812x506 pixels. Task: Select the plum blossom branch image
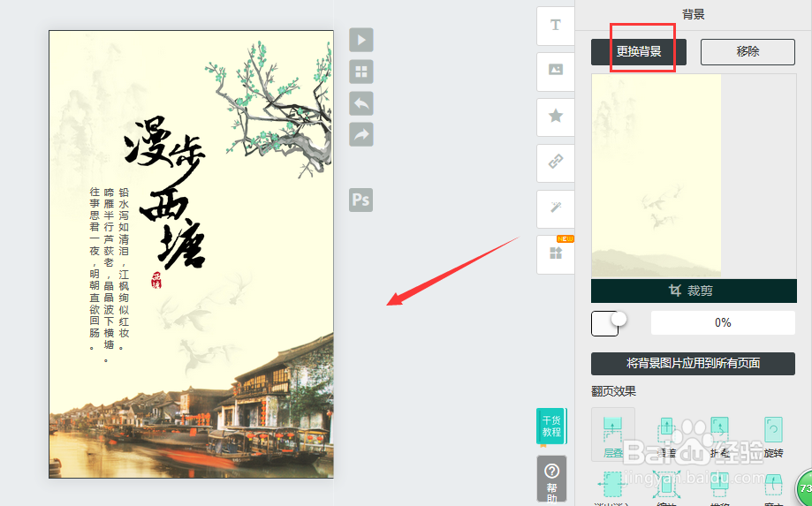coord(269,109)
